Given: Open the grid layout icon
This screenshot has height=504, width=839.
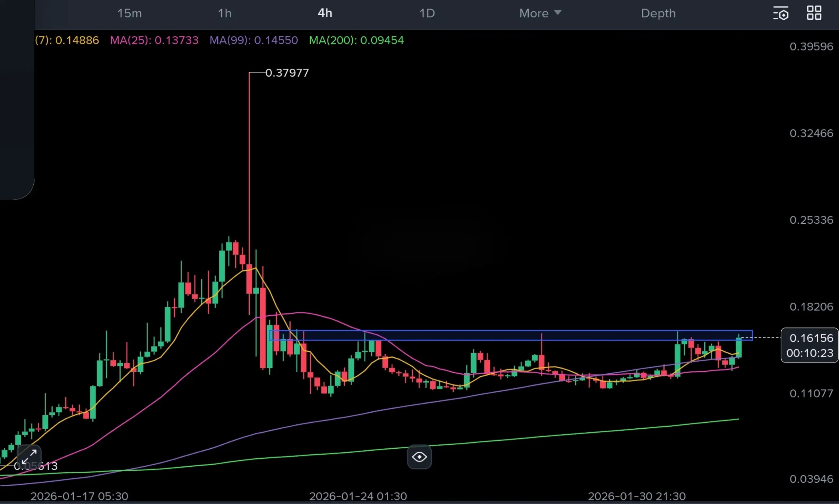Looking at the screenshot, I should coord(814,13).
